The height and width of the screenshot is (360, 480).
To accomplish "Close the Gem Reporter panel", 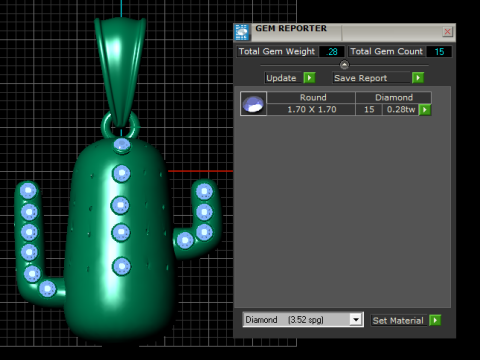I will click(x=447, y=32).
